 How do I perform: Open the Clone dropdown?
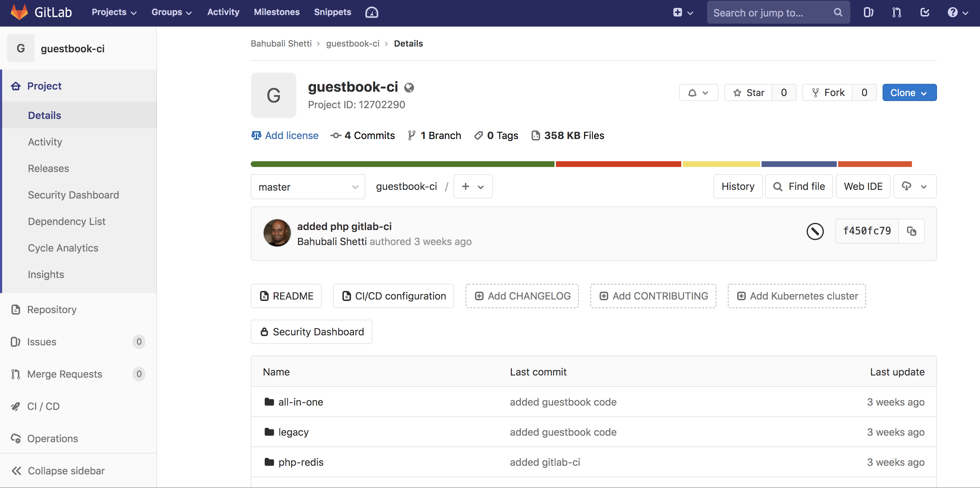click(909, 92)
